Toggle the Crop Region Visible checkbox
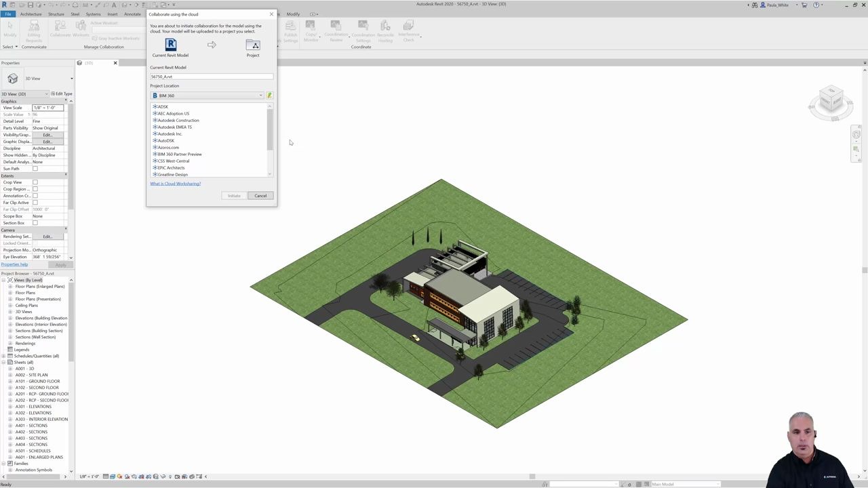 [x=35, y=189]
